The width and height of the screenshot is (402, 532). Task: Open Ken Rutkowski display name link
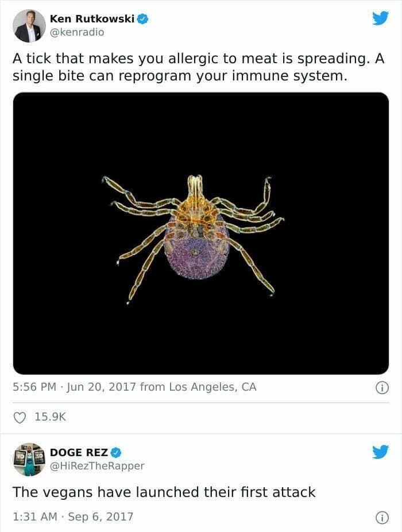92,18
